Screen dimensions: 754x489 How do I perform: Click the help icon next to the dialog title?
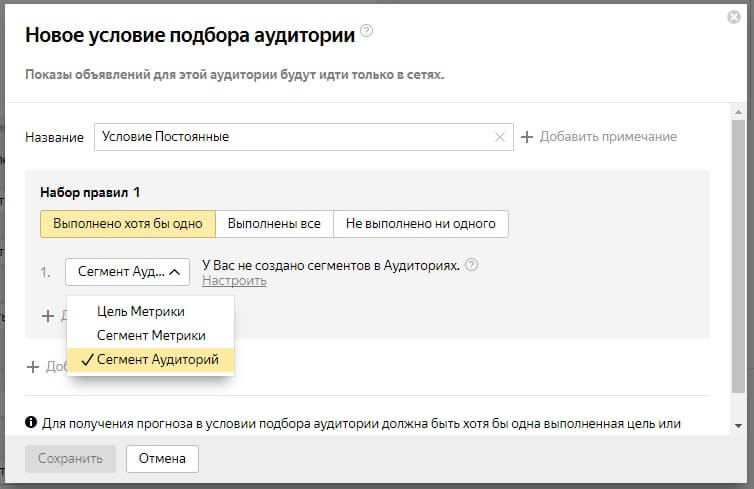pos(367,33)
